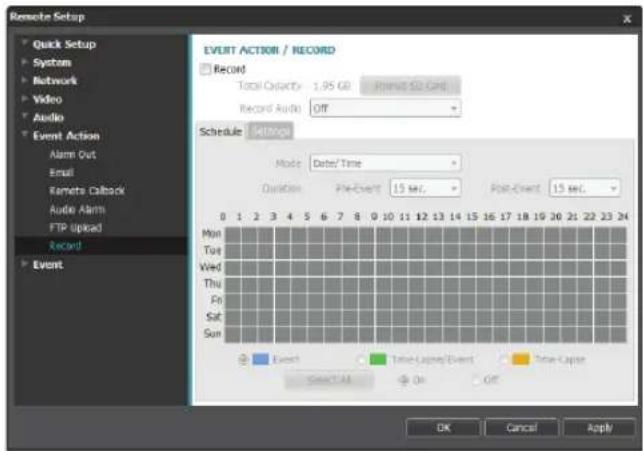This screenshot has width=643, height=451.
Task: Click the Tue row label
Action: (212, 250)
